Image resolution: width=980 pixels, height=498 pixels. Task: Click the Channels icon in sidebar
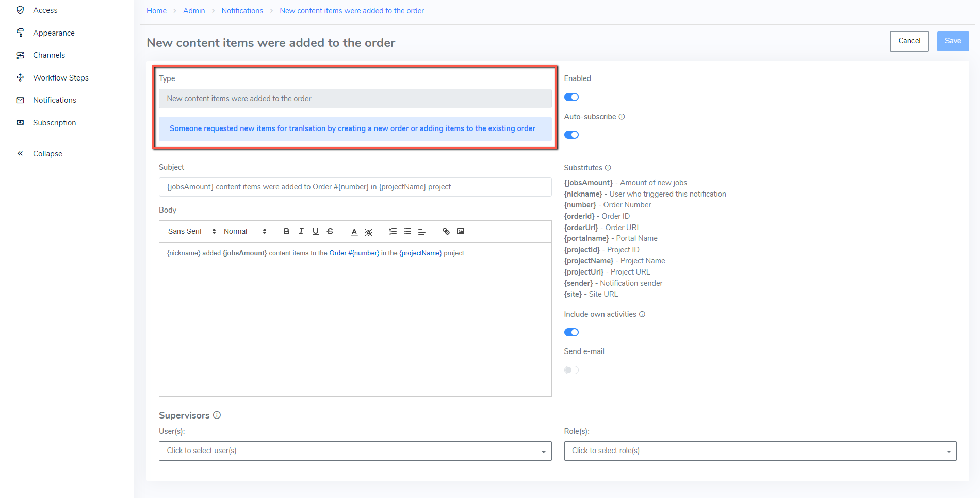(20, 55)
